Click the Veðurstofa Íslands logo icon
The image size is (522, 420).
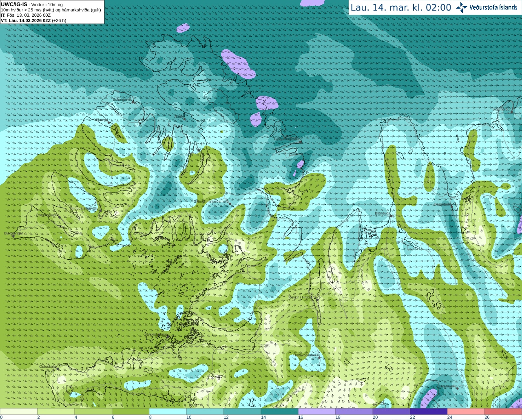pos(462,7)
